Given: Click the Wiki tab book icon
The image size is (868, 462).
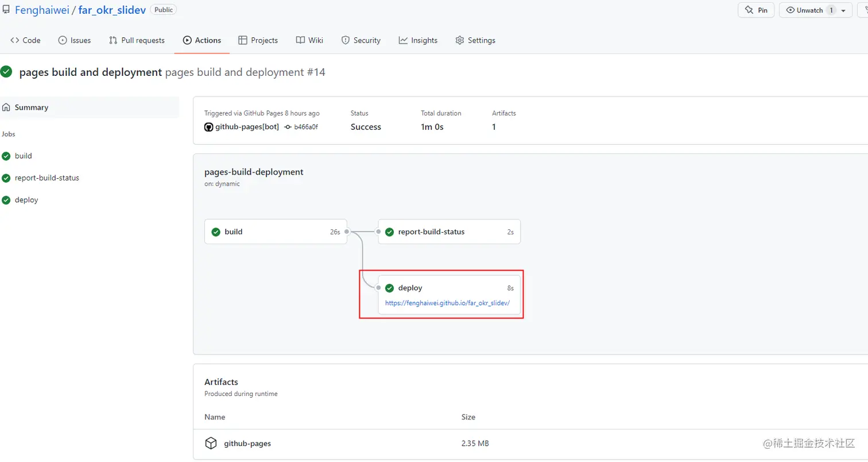Looking at the screenshot, I should click(300, 40).
